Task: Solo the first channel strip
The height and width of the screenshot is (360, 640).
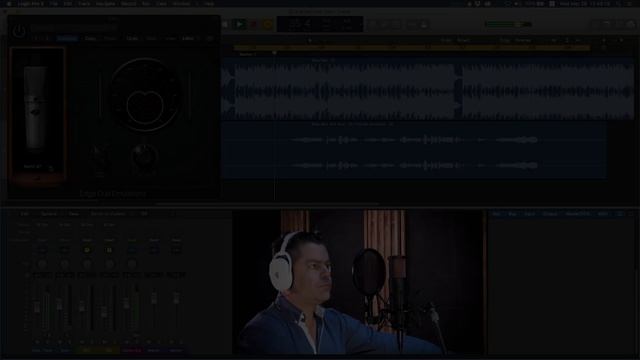Action: pos(47,342)
